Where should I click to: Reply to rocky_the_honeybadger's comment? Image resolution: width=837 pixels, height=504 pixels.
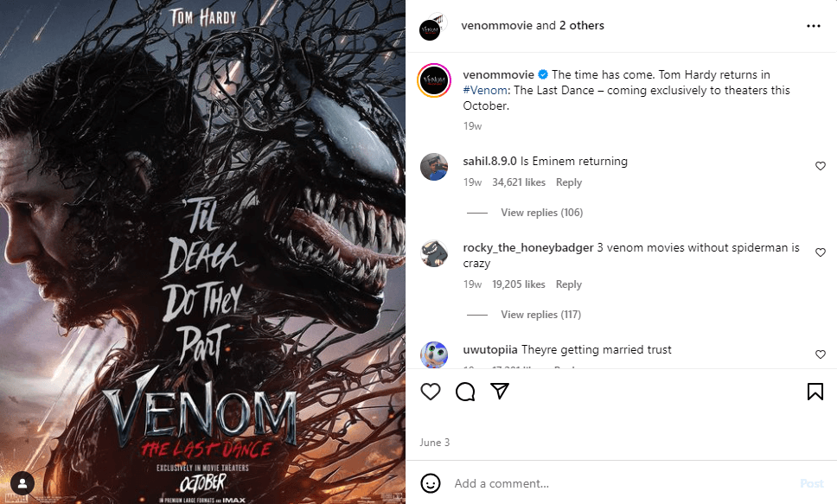(x=568, y=284)
